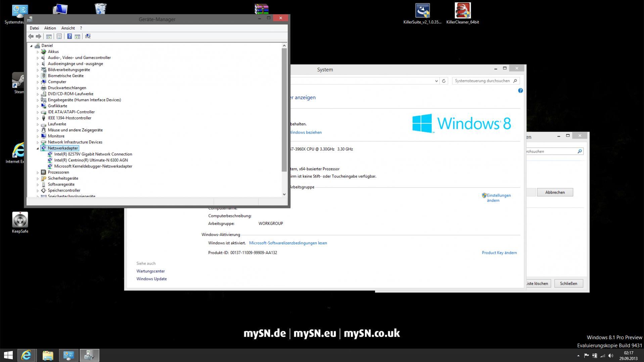Expand the Speichercontroller node
This screenshot has height=362, width=644.
[38, 191]
